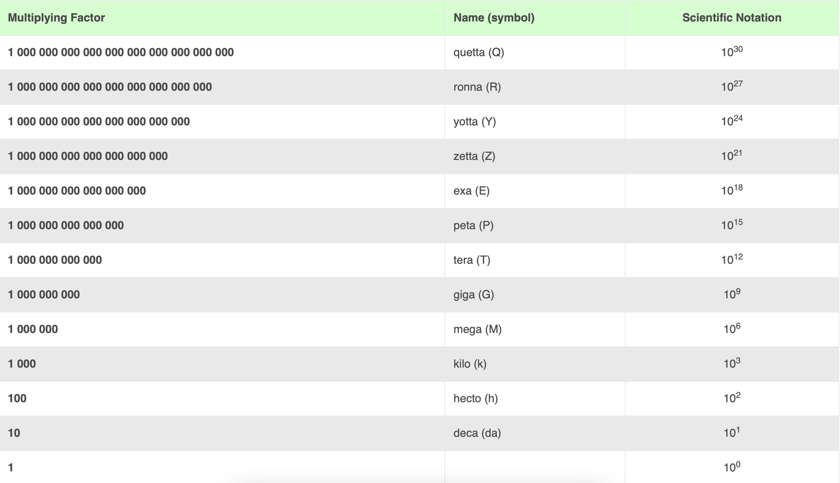
Task: Click the peta (P) entry
Action: pyautogui.click(x=473, y=225)
